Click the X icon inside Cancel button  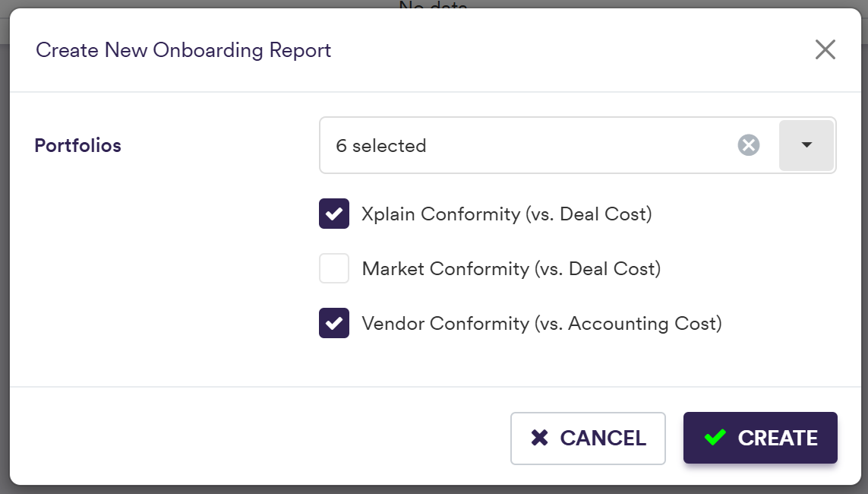pos(540,438)
